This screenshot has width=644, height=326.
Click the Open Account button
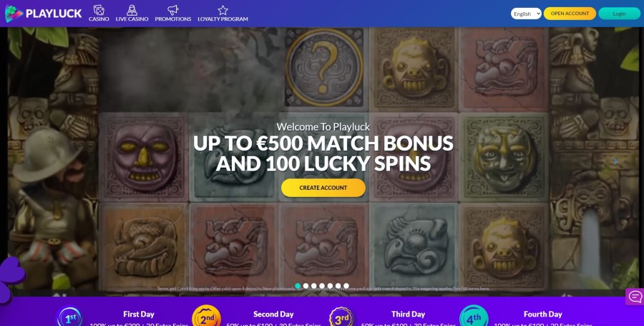(x=570, y=14)
